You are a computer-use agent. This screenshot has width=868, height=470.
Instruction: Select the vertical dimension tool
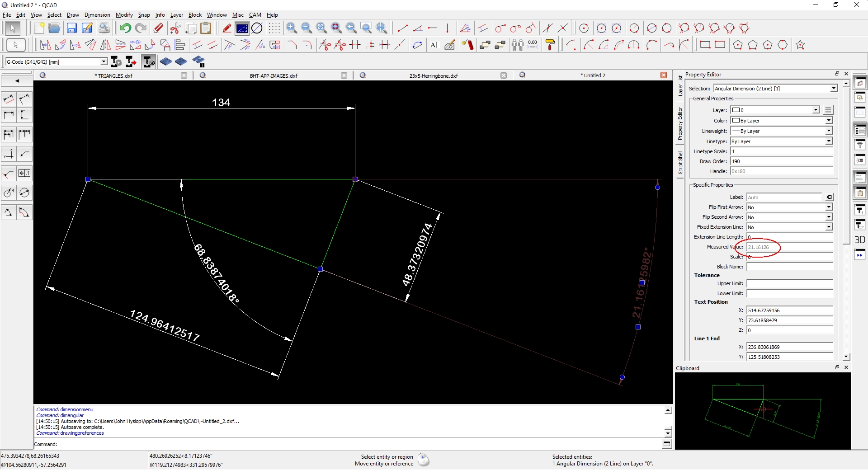coord(24,115)
